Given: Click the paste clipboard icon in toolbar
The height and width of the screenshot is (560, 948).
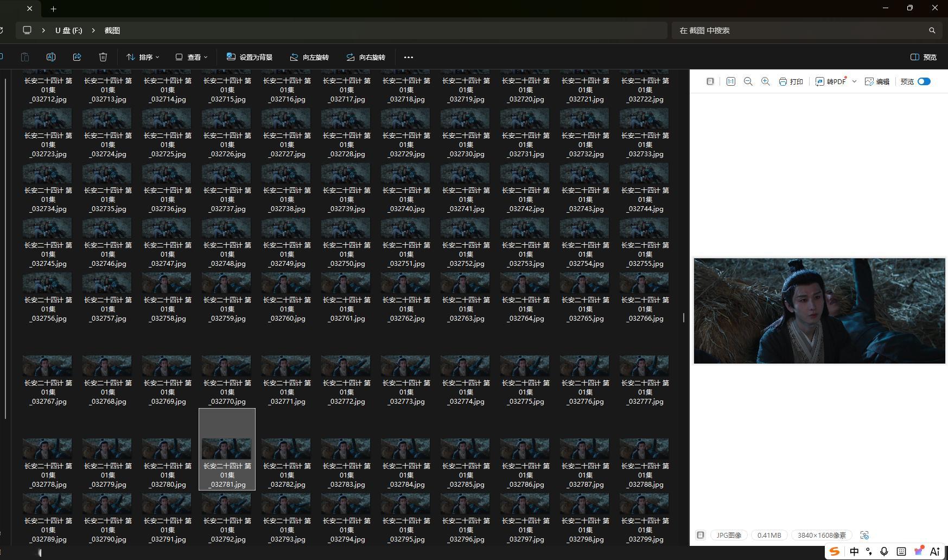Looking at the screenshot, I should (x=25, y=57).
